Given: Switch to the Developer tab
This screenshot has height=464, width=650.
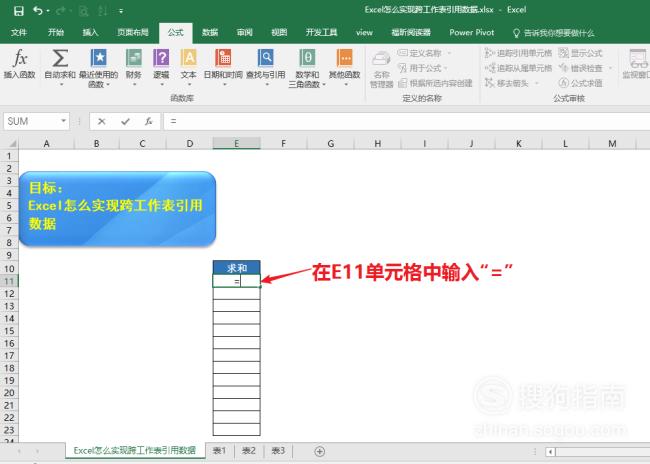Looking at the screenshot, I should 321,32.
